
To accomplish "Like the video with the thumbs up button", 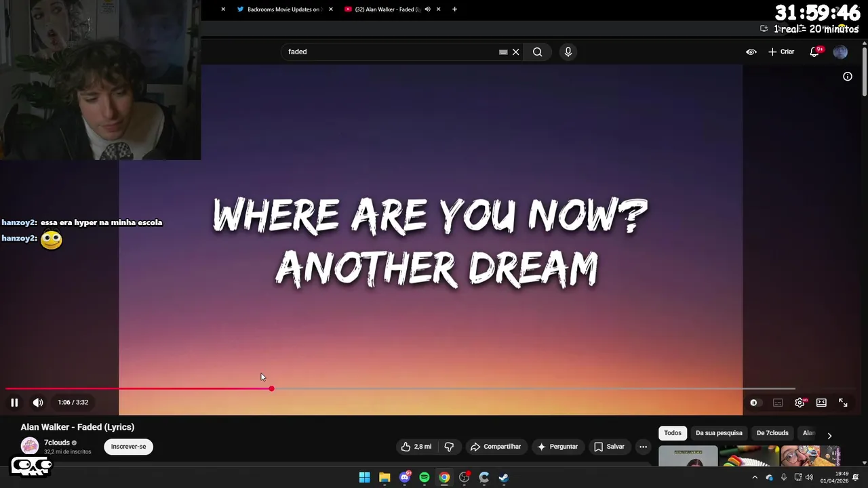I will point(416,447).
